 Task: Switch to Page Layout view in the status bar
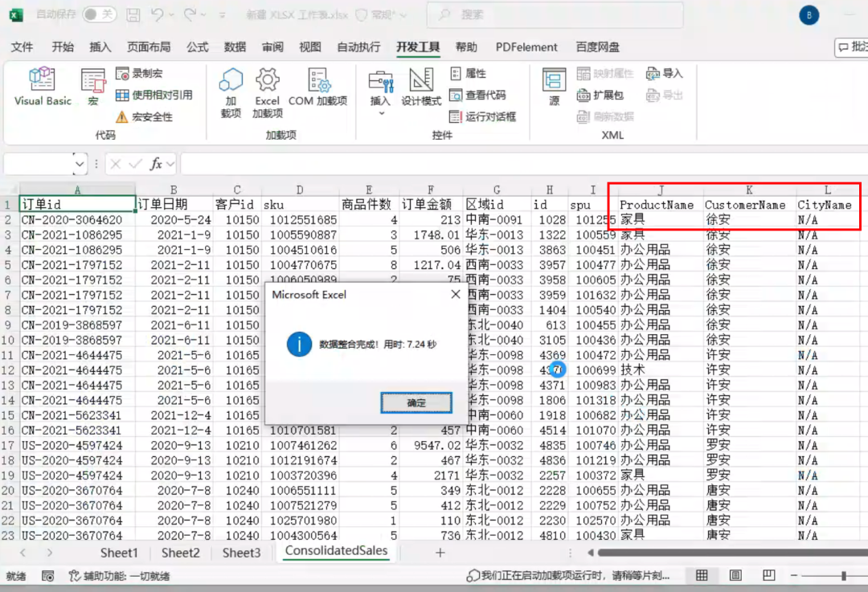pyautogui.click(x=735, y=575)
